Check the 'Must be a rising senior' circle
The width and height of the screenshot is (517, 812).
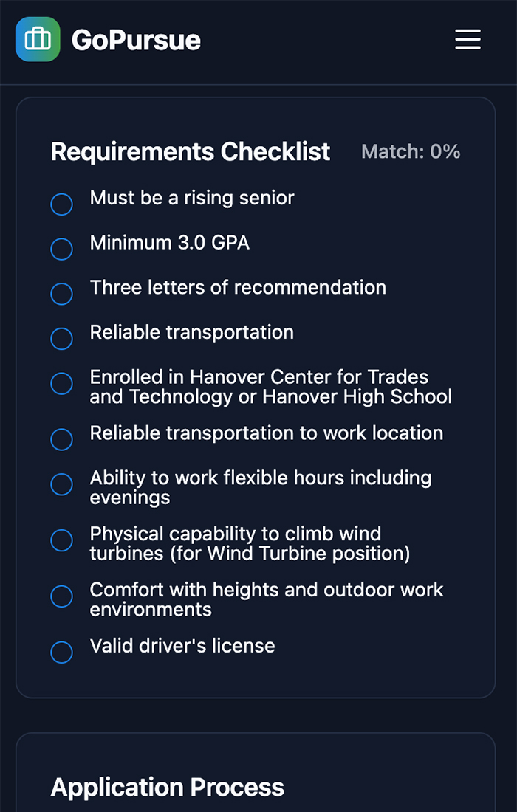61,204
